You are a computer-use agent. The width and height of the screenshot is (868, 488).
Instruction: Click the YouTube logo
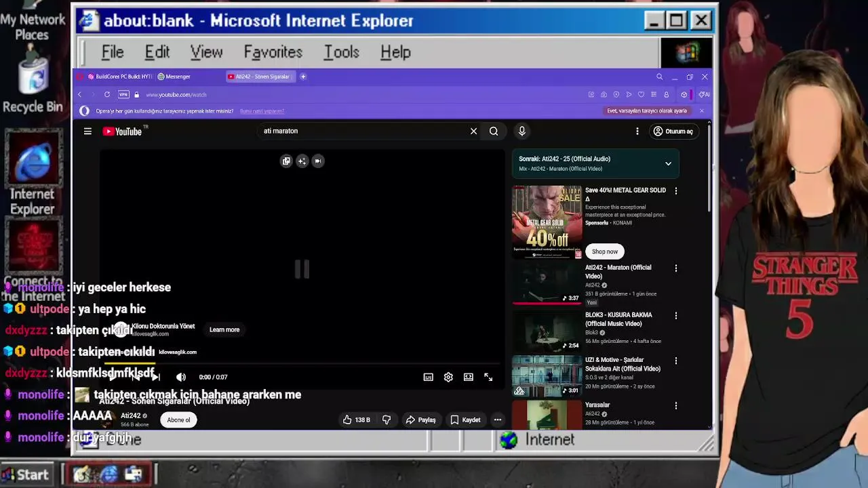[x=123, y=131]
